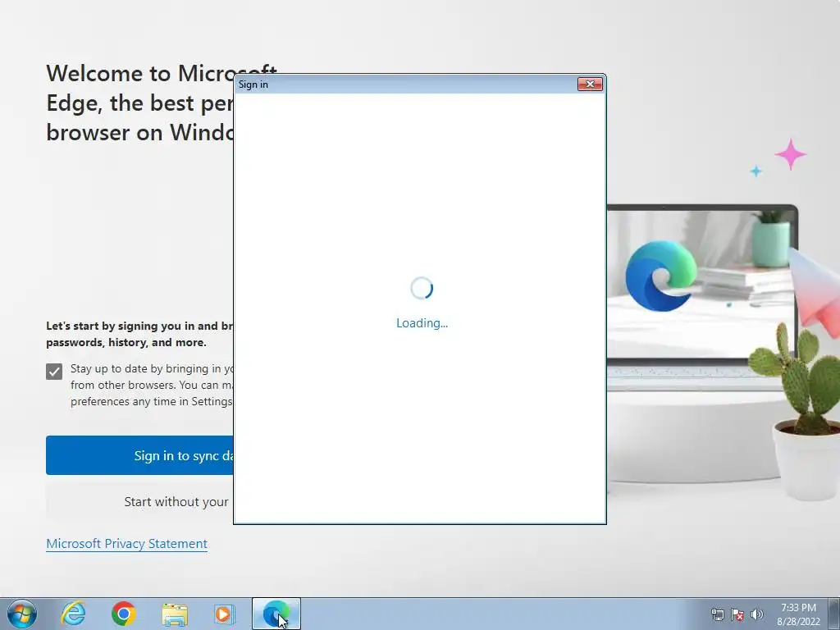Open Windows Explorer folder icon on taskbar

click(175, 614)
